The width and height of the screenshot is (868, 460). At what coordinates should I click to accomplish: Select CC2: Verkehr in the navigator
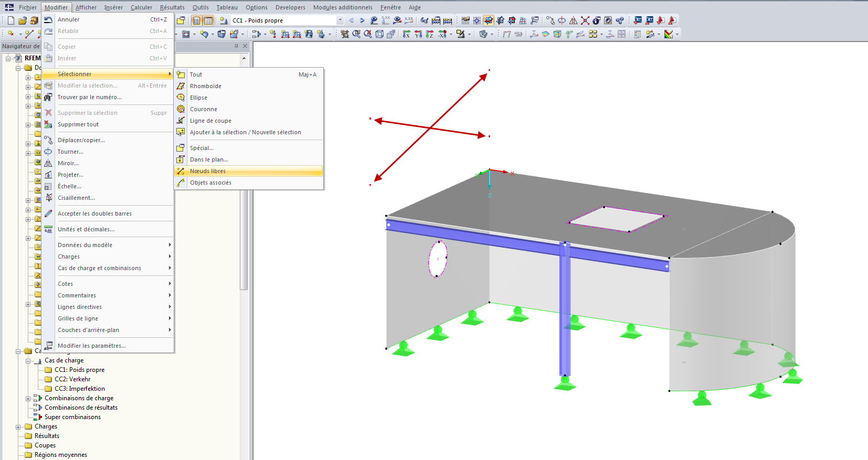pos(72,379)
